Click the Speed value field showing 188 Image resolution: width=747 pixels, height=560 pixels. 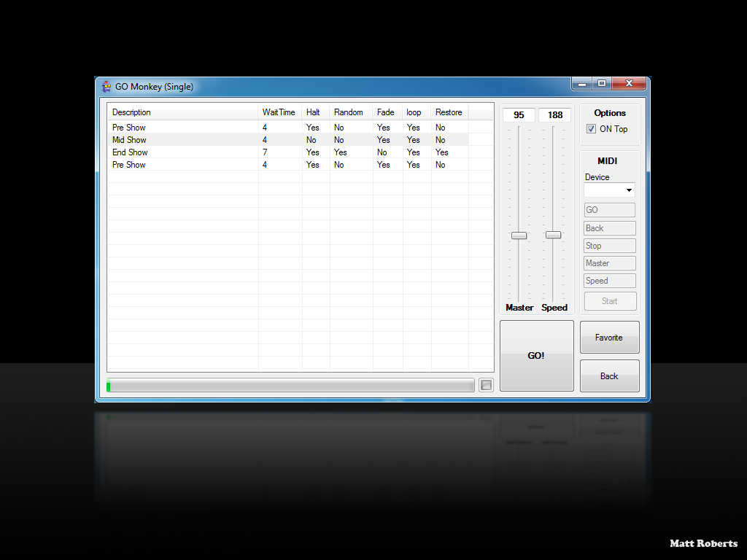coord(555,115)
